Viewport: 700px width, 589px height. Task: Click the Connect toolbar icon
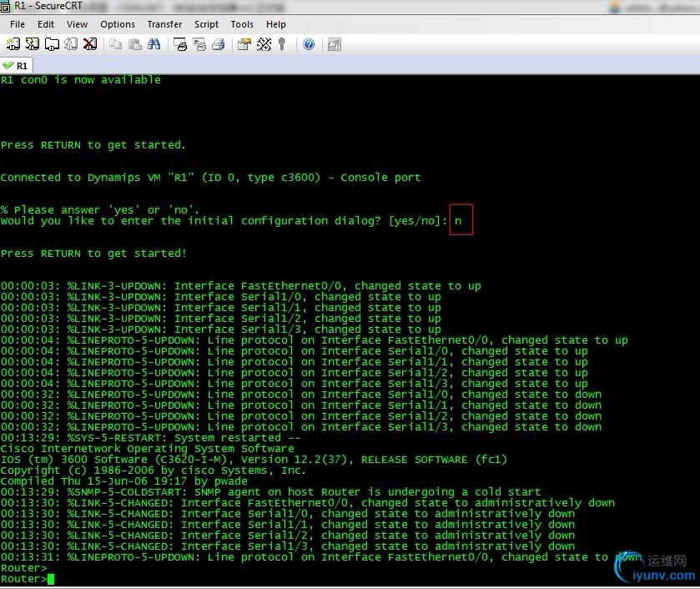click(13, 44)
